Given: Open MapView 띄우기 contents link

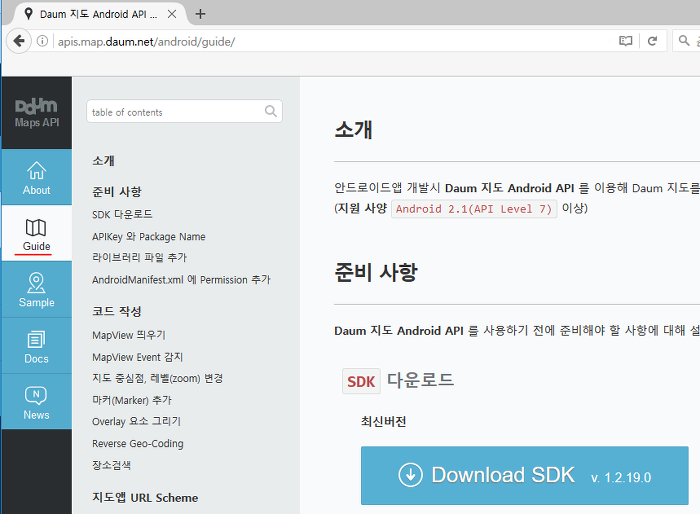Looking at the screenshot, I should coord(129,335).
